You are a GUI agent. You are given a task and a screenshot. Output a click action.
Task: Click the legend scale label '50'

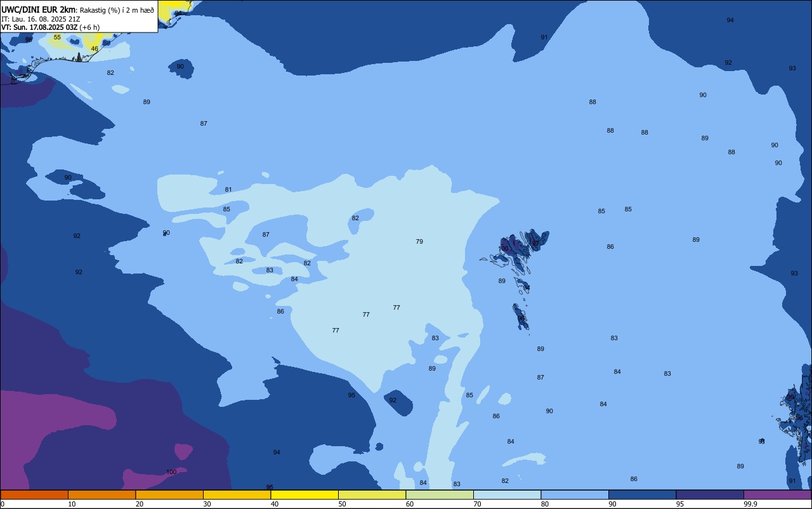click(342, 504)
